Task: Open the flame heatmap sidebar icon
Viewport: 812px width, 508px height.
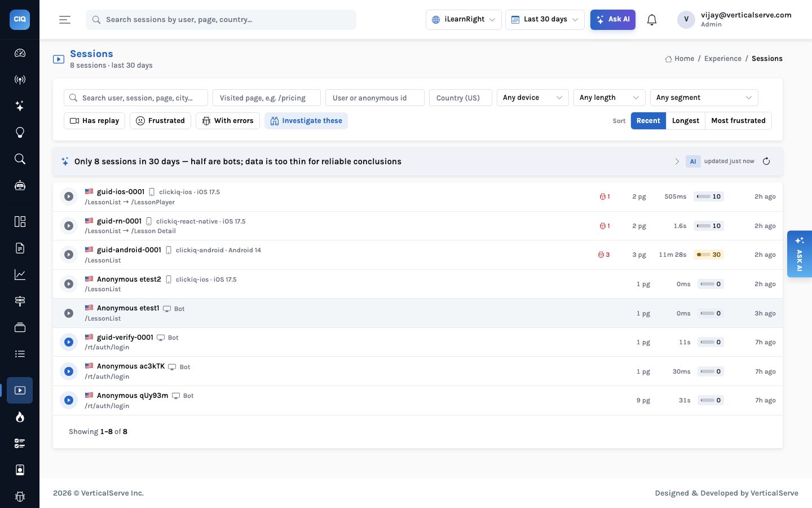Action: click(20, 417)
